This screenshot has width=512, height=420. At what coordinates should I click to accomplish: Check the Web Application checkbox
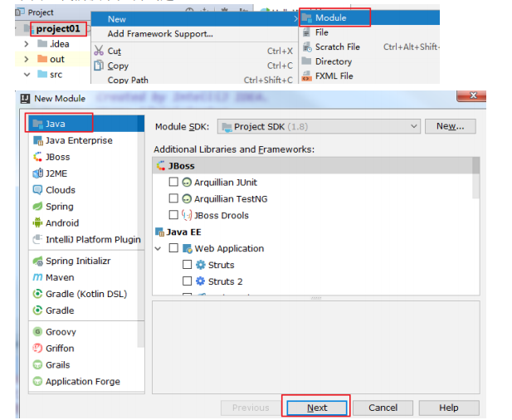pyautogui.click(x=173, y=248)
